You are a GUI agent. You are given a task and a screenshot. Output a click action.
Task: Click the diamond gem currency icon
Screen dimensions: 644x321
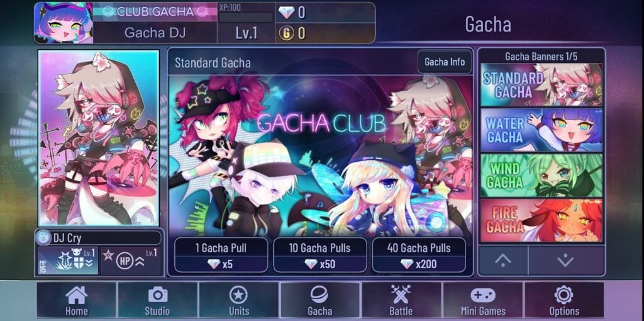(286, 13)
